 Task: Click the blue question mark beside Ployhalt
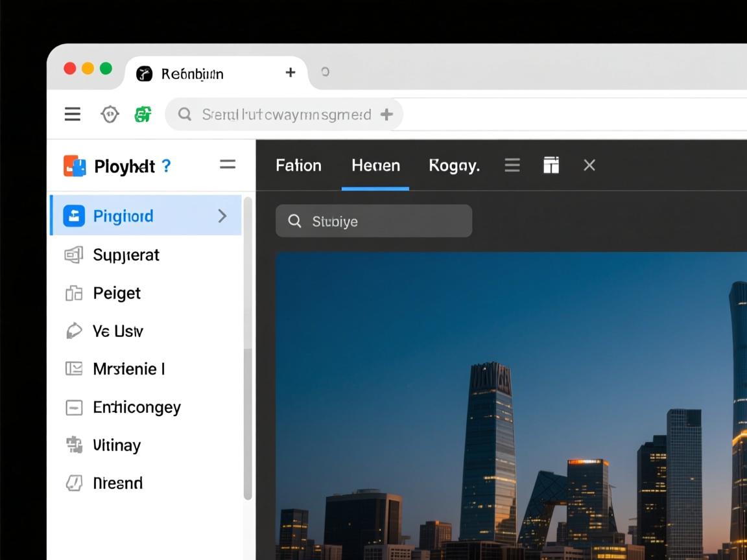(167, 166)
